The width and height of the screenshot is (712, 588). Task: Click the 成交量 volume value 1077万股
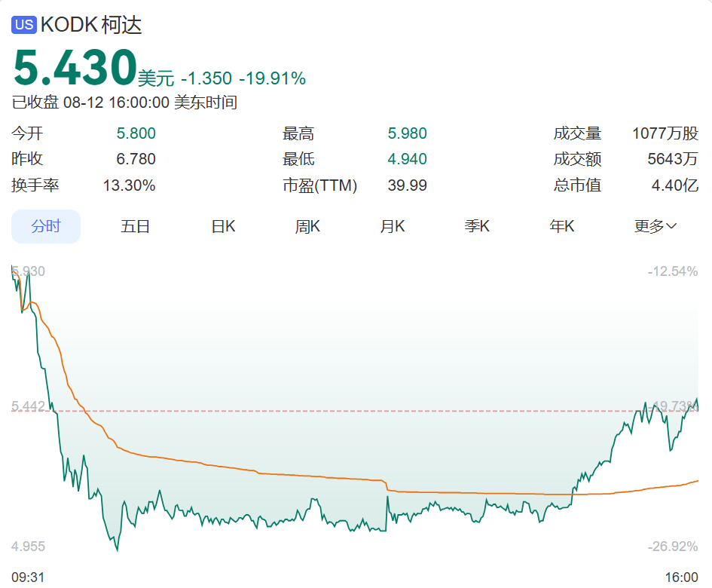point(665,134)
